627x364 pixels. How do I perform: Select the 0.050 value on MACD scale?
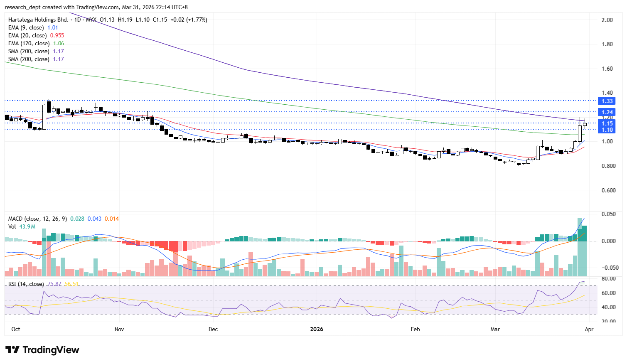tap(609, 214)
